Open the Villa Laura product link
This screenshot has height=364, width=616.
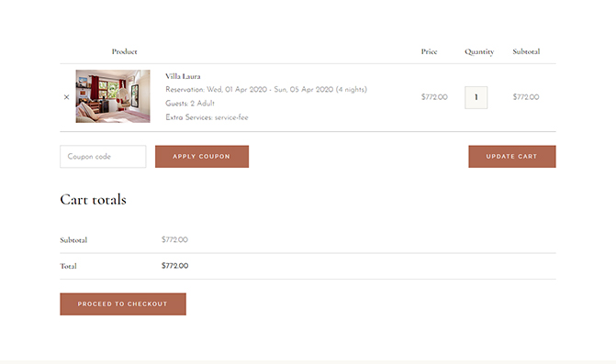pyautogui.click(x=183, y=76)
